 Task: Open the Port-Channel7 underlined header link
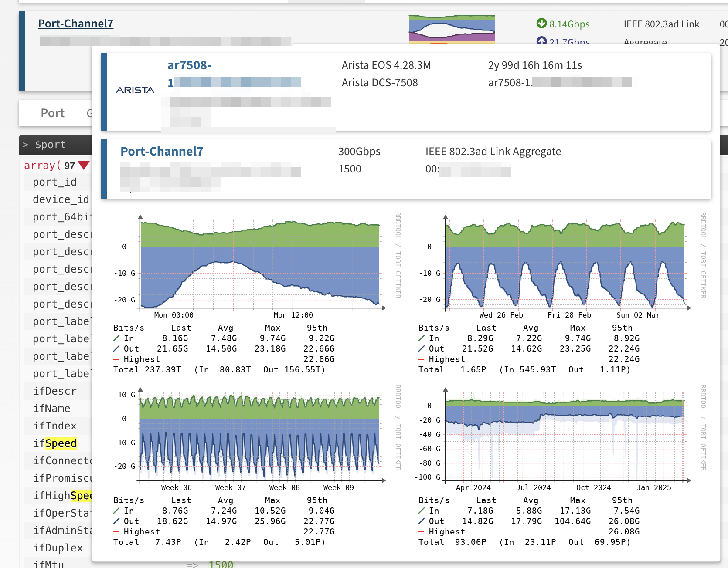pos(75,24)
